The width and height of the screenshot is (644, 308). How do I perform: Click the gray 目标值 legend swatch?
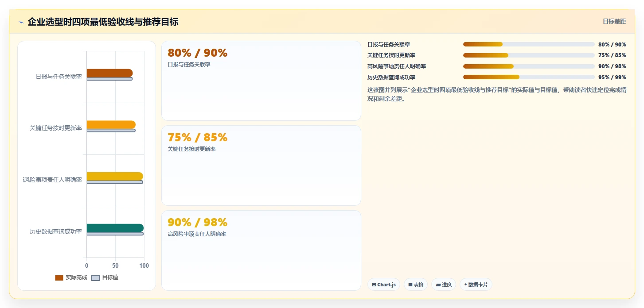tap(95, 278)
